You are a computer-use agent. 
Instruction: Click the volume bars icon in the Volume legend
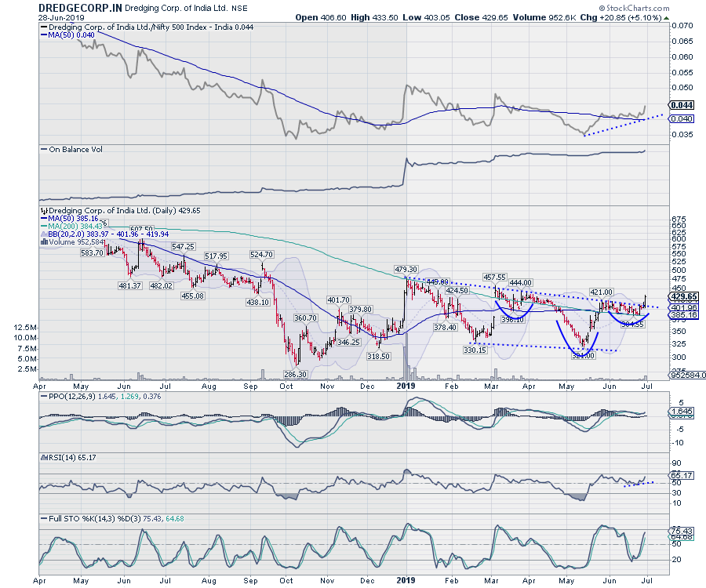[44, 241]
